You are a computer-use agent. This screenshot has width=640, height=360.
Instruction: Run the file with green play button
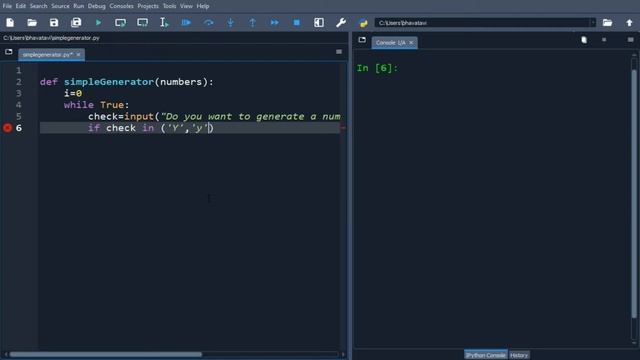98,22
